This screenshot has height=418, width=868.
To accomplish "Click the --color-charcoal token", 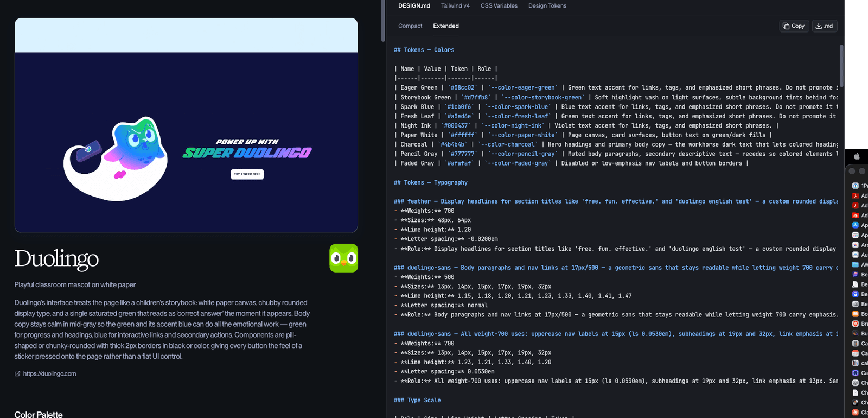I will (508, 144).
